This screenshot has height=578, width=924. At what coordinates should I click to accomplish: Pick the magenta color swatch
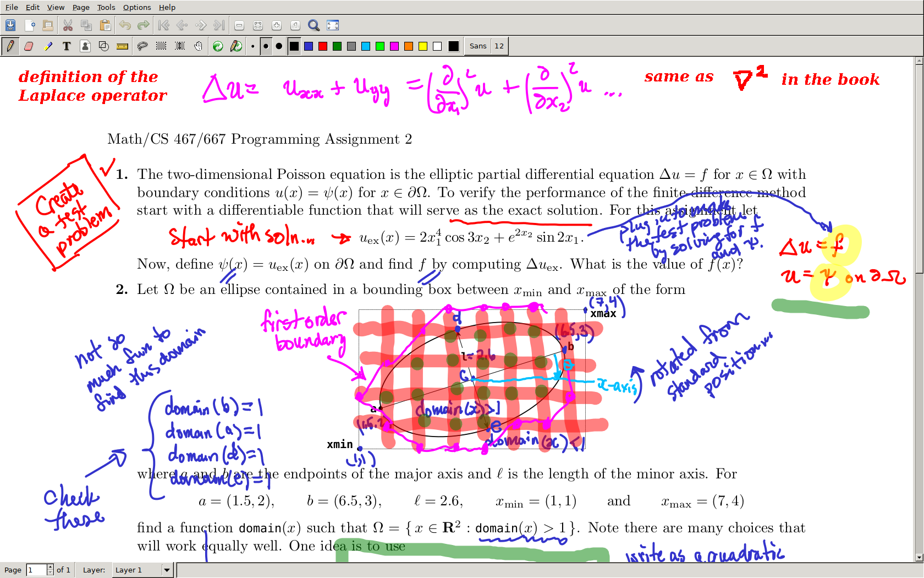click(x=394, y=46)
